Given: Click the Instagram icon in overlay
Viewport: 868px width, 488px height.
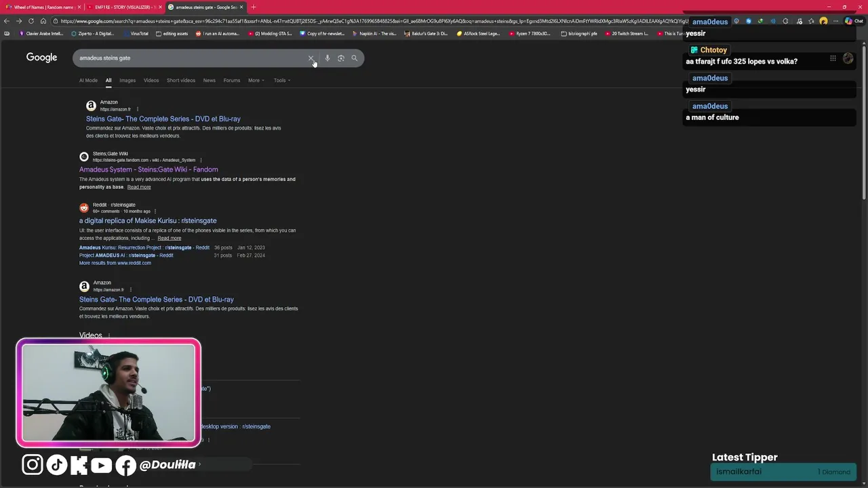Looking at the screenshot, I should 32,464.
